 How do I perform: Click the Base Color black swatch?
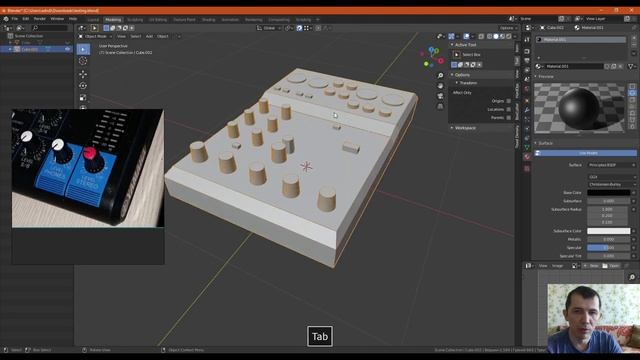pyautogui.click(x=609, y=193)
